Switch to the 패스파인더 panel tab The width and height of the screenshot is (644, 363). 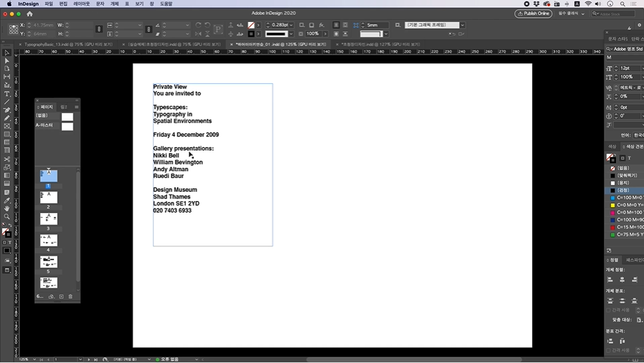(x=635, y=260)
